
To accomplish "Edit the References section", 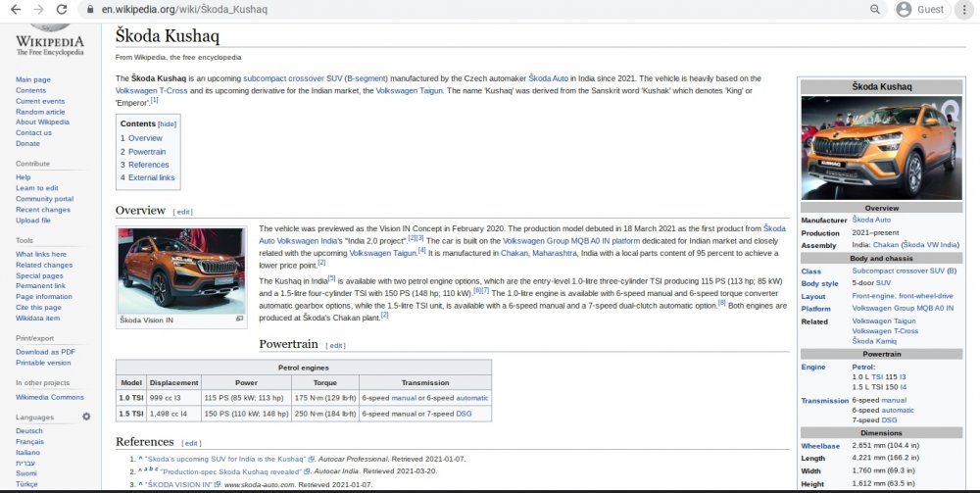I will [191, 443].
